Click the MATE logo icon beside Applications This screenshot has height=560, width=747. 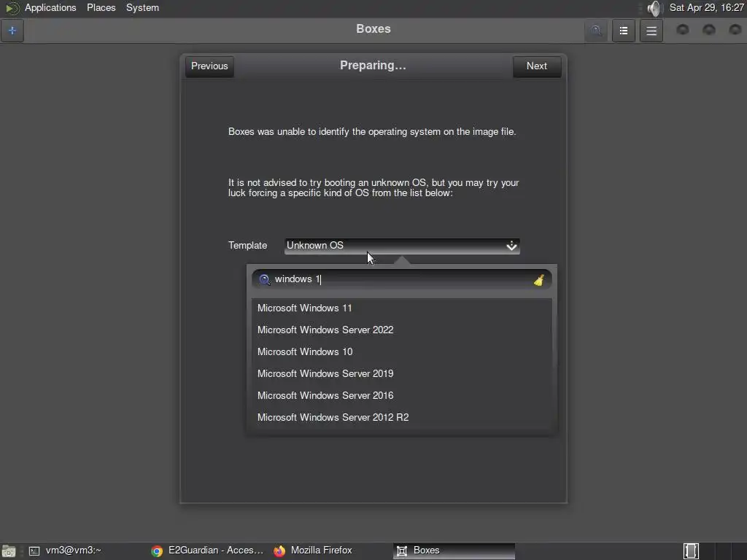pyautogui.click(x=12, y=8)
